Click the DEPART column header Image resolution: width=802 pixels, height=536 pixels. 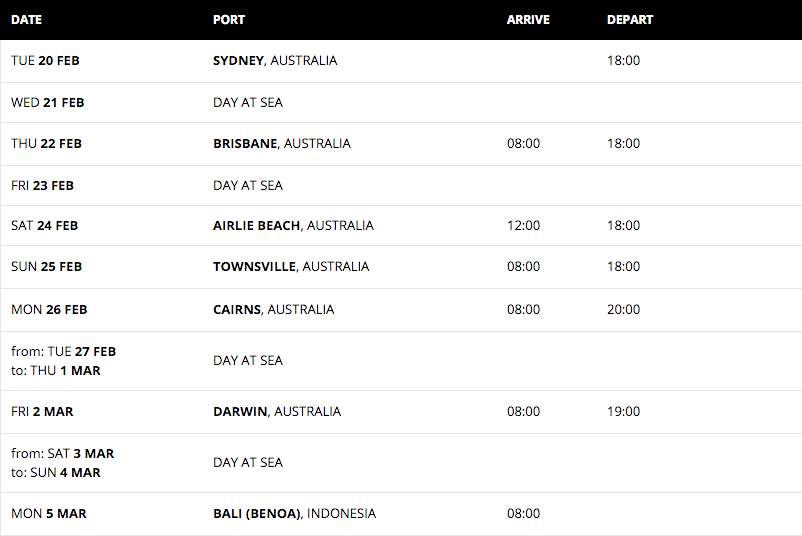tap(630, 20)
